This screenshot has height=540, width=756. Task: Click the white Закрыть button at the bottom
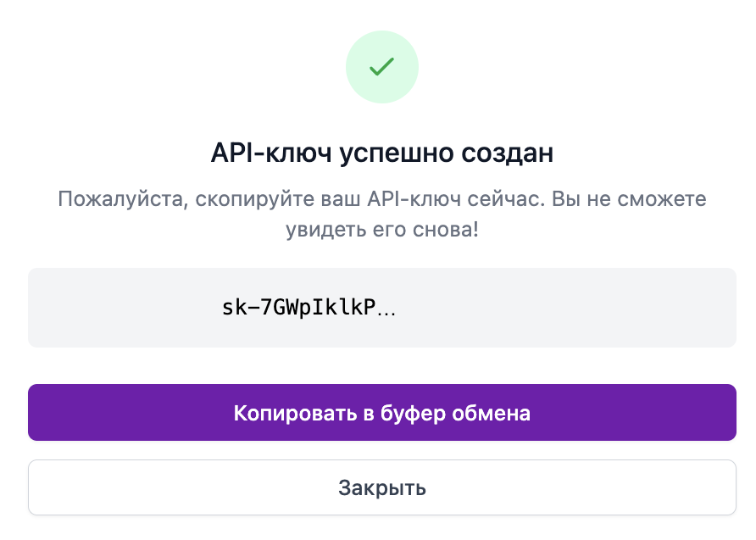(x=382, y=487)
